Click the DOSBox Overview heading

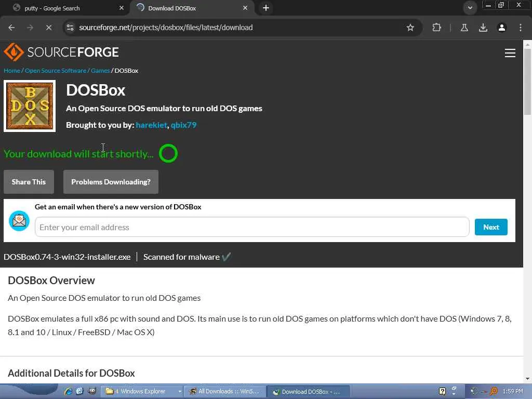click(x=51, y=280)
